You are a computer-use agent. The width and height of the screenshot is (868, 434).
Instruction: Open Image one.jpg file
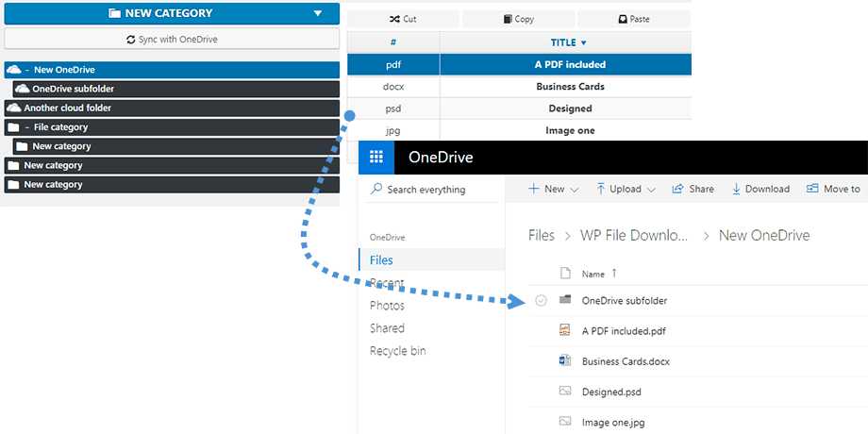613,423
